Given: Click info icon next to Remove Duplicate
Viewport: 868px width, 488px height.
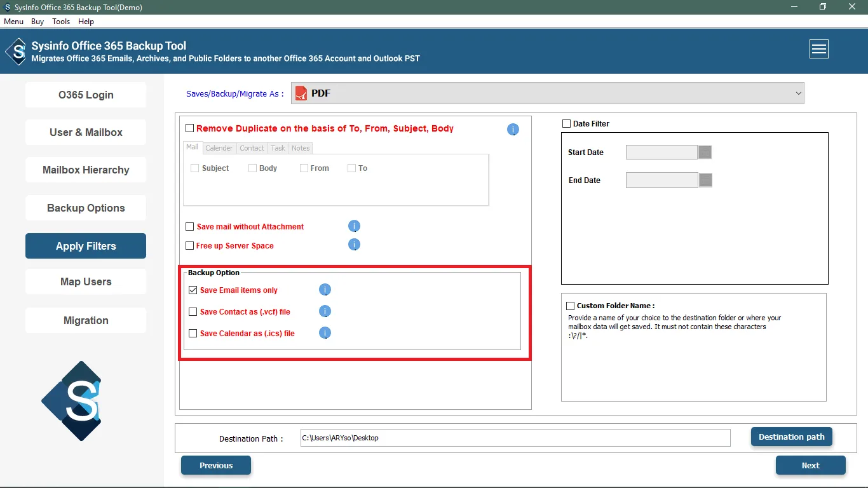Looking at the screenshot, I should click(513, 130).
